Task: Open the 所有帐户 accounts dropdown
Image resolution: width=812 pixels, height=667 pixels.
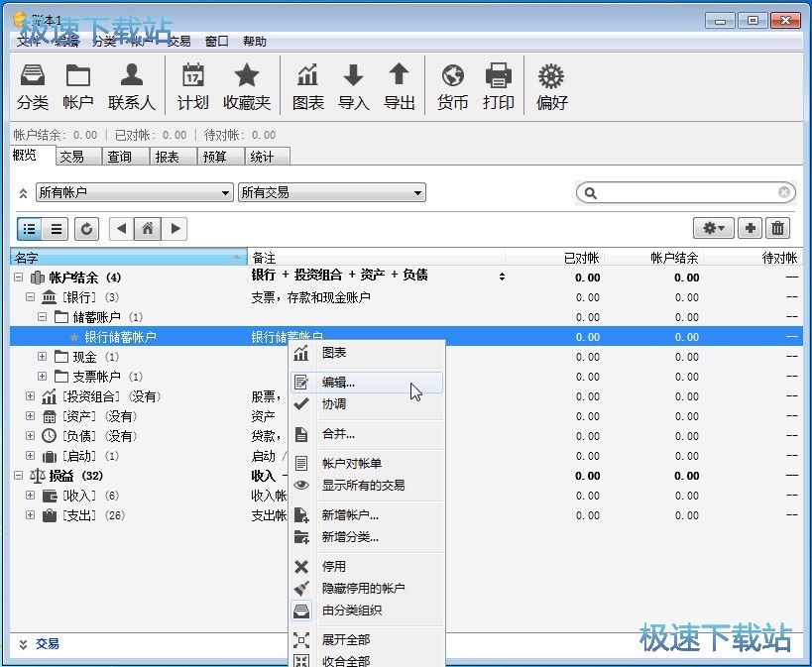Action: [134, 192]
